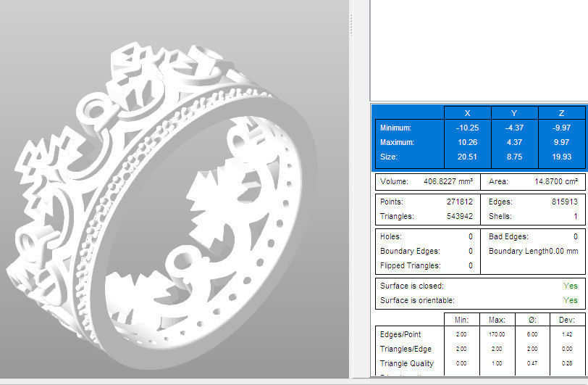Click the Min: column header

click(x=461, y=320)
